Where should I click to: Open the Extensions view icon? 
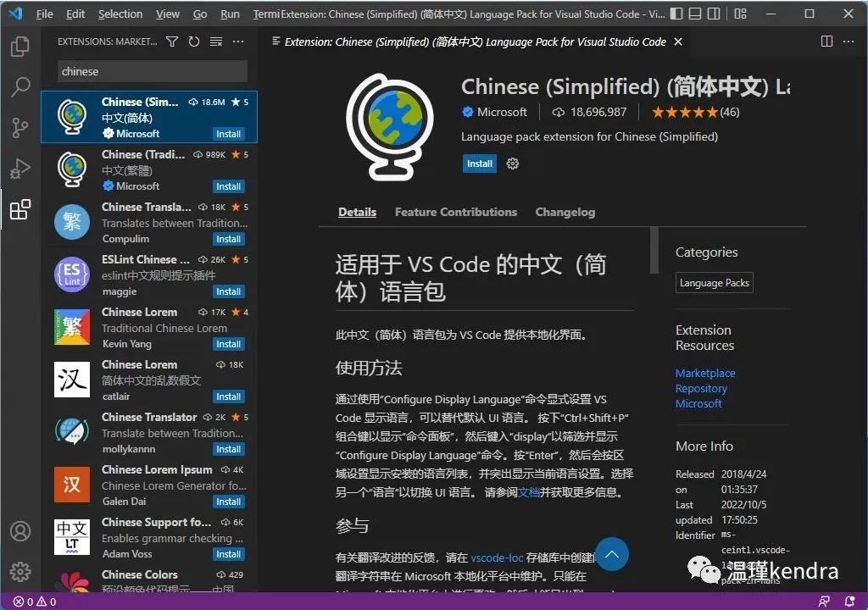point(20,210)
